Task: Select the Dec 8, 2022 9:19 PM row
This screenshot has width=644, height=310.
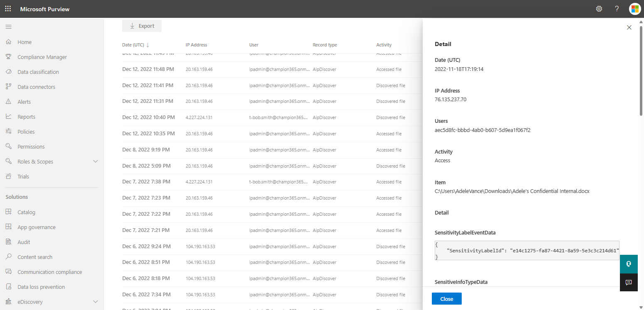Action: pos(272,150)
